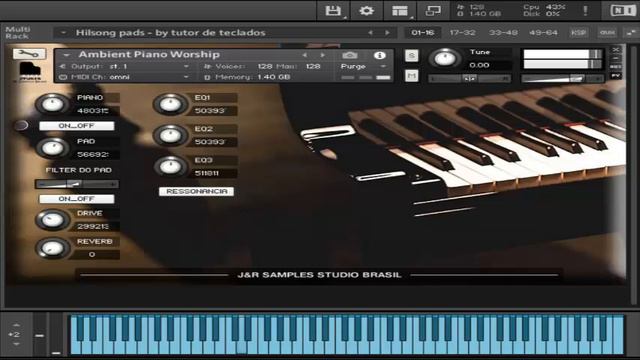The image size is (640, 360).
Task: Decrease keyboard octave with down arrow
Action: click(16, 344)
